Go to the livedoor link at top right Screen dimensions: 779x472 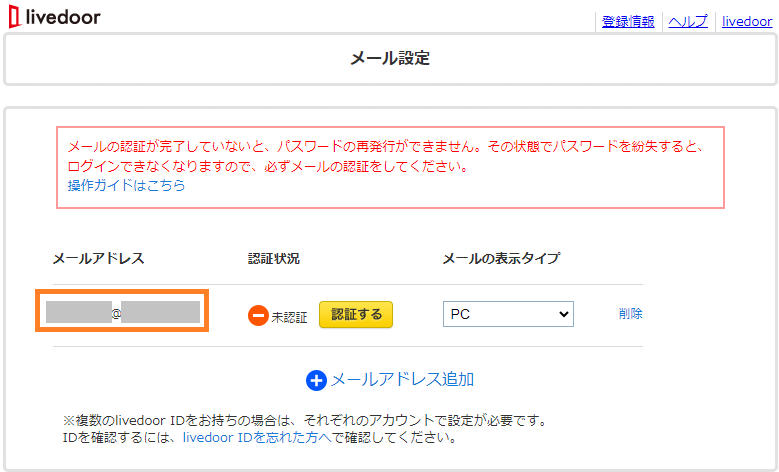click(x=747, y=21)
